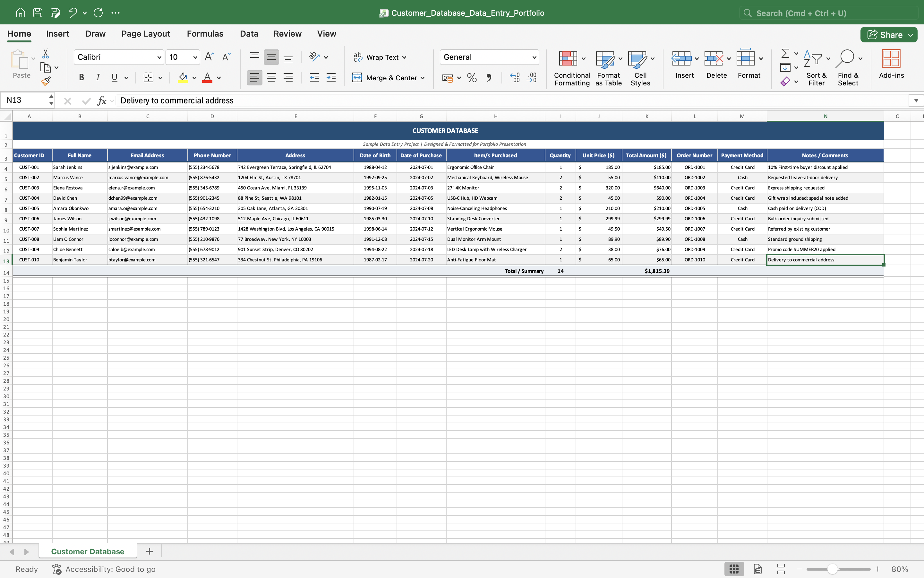924x578 pixels.
Task: Open the Insert ribbon tab
Action: tap(58, 34)
